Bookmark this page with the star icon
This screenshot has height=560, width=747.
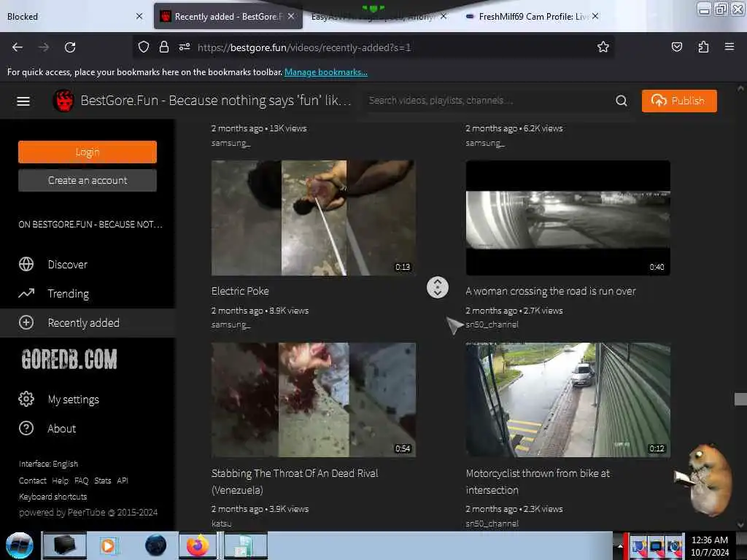603,47
